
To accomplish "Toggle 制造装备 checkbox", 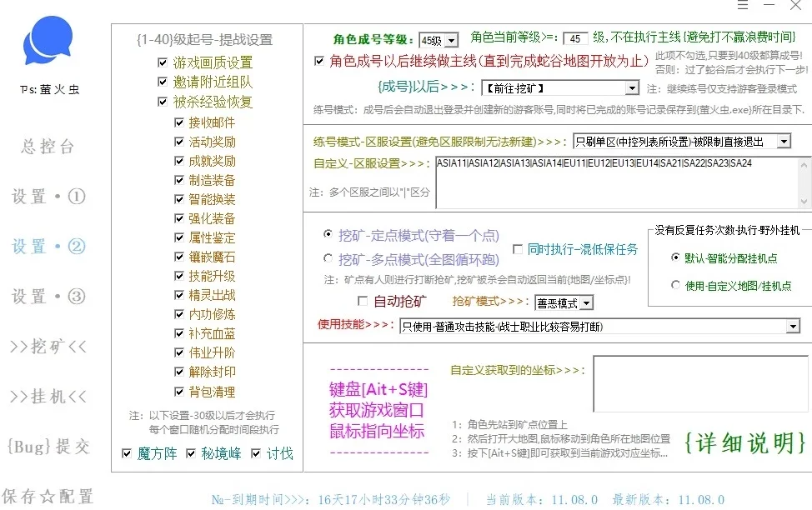I will 179,180.
